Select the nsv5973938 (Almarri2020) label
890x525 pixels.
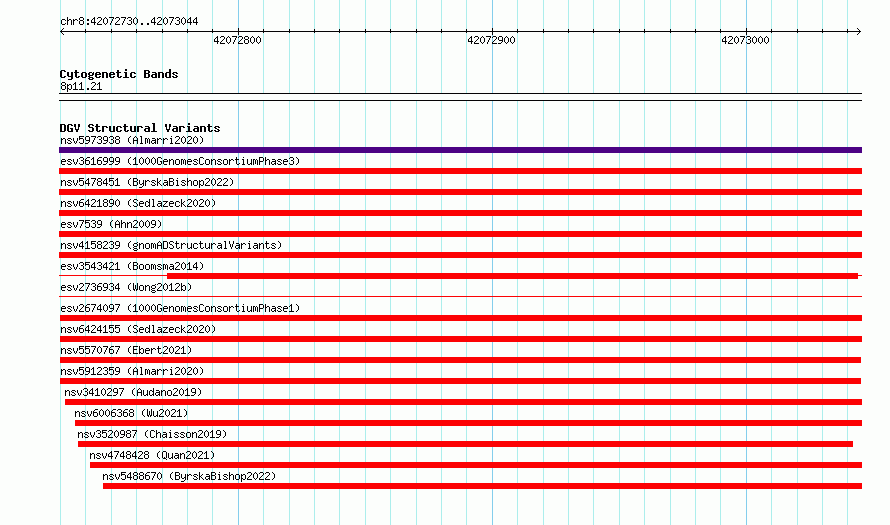132,140
